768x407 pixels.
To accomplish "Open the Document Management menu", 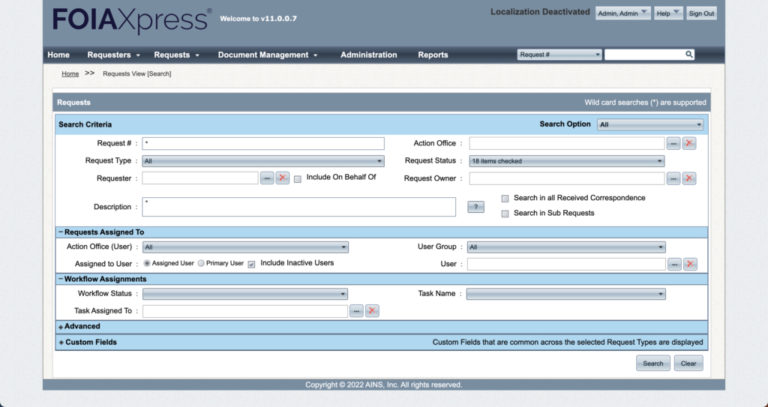I will click(267, 54).
